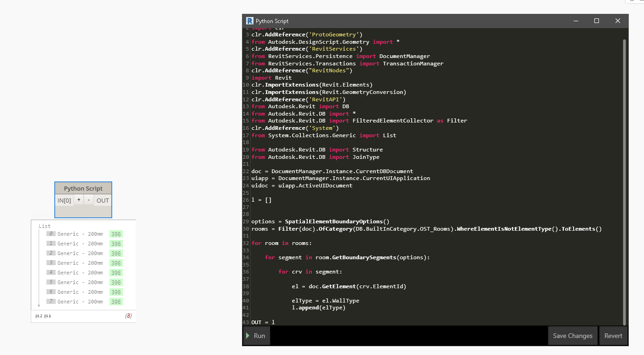Click element ID 398 on list item 3
This screenshot has width=644, height=355.
[116, 263]
